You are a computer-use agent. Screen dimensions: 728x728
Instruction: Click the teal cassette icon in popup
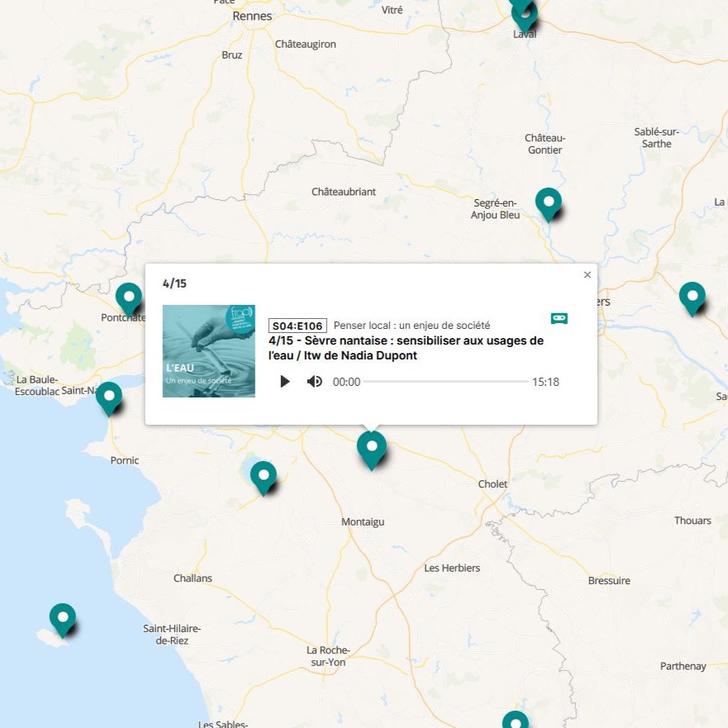tap(559, 319)
